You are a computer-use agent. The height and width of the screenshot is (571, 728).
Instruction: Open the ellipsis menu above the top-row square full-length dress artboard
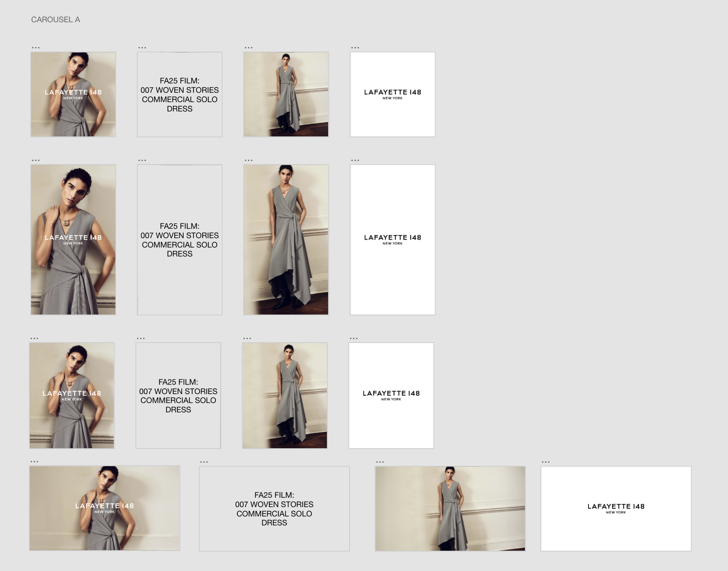[249, 48]
